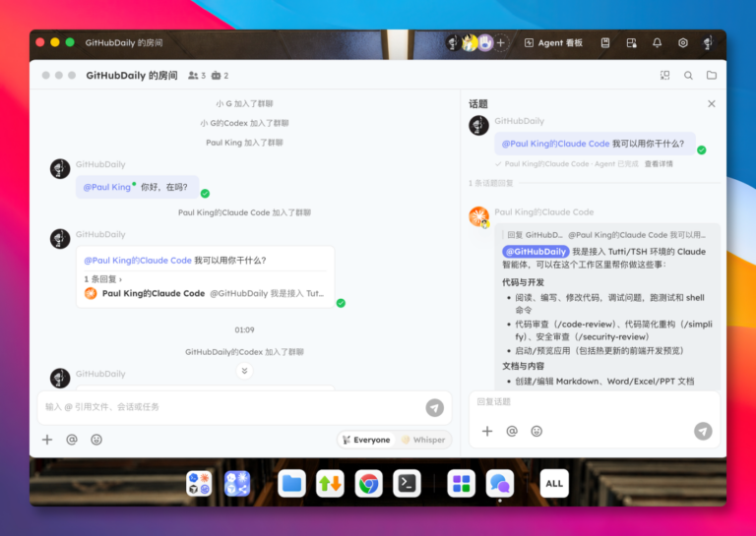756x536 pixels.
Task: Show the room members count icon
Action: pos(197,76)
